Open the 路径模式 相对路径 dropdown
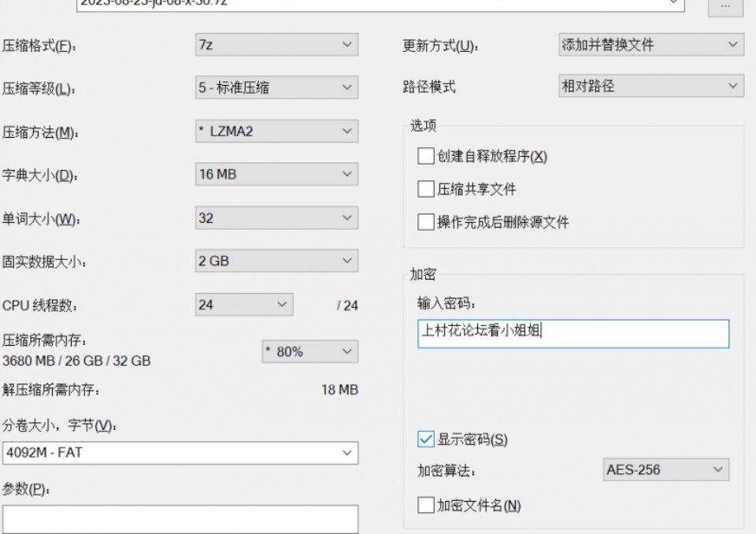This screenshot has height=534, width=756. pyautogui.click(x=651, y=86)
